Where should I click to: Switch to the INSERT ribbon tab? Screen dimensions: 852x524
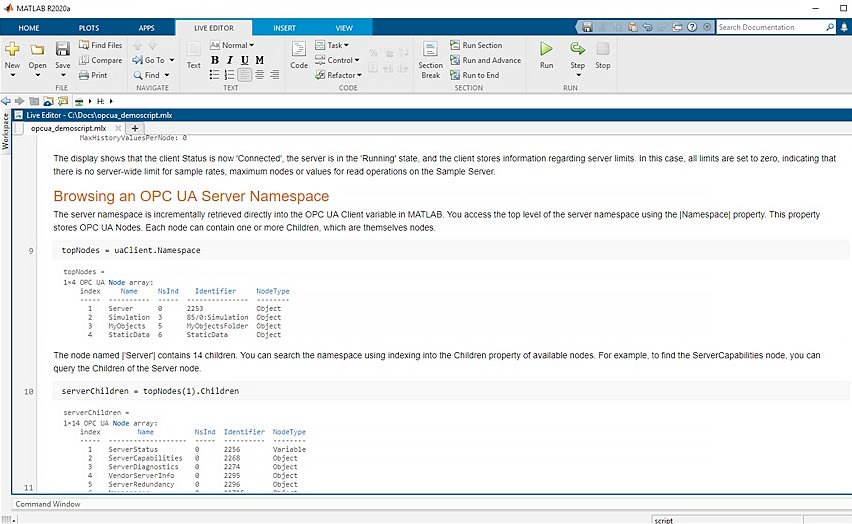(284, 28)
